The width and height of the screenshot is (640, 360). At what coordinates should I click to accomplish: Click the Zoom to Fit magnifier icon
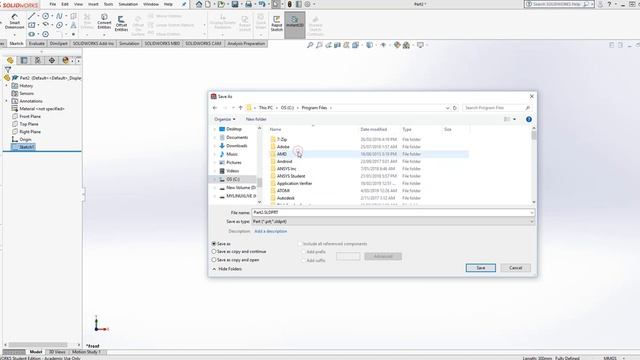[310, 45]
